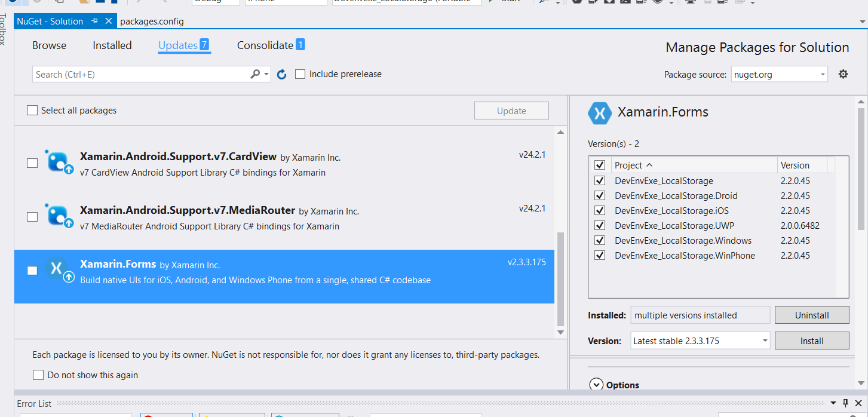
Task: Toggle all projects header checkbox
Action: (x=600, y=165)
